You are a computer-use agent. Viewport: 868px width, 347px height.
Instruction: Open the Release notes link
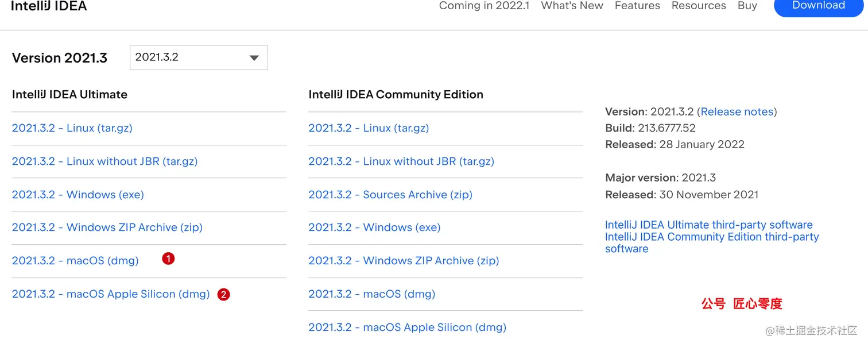737,111
